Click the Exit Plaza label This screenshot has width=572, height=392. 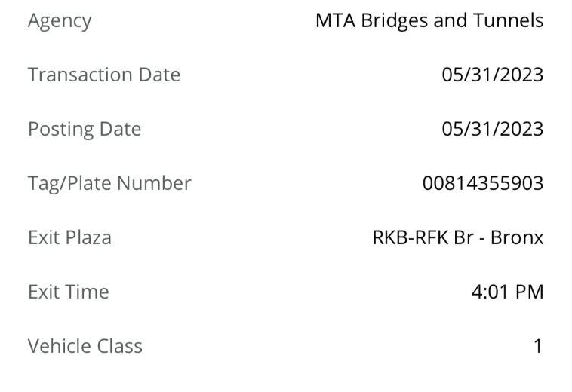point(69,237)
